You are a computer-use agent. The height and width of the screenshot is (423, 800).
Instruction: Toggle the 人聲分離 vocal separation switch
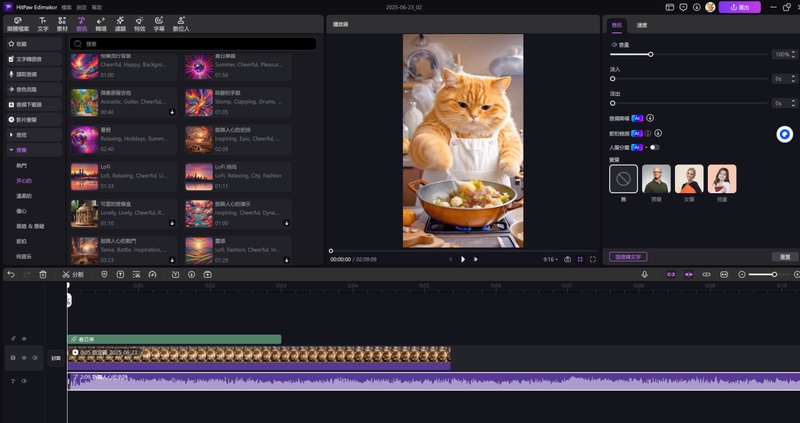pyautogui.click(x=655, y=147)
